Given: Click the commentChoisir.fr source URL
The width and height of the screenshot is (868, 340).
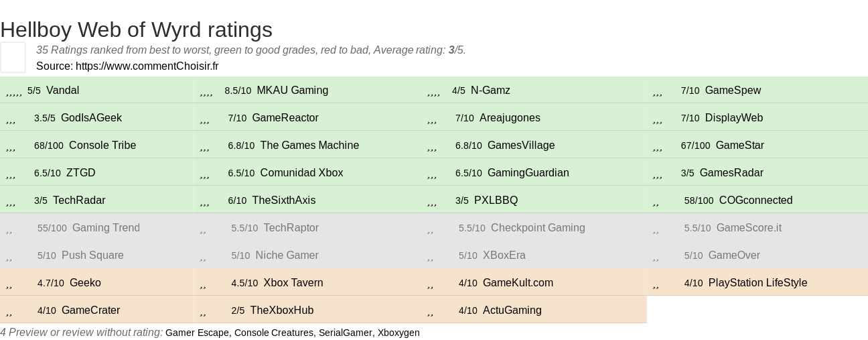Looking at the screenshot, I should click(x=147, y=66).
